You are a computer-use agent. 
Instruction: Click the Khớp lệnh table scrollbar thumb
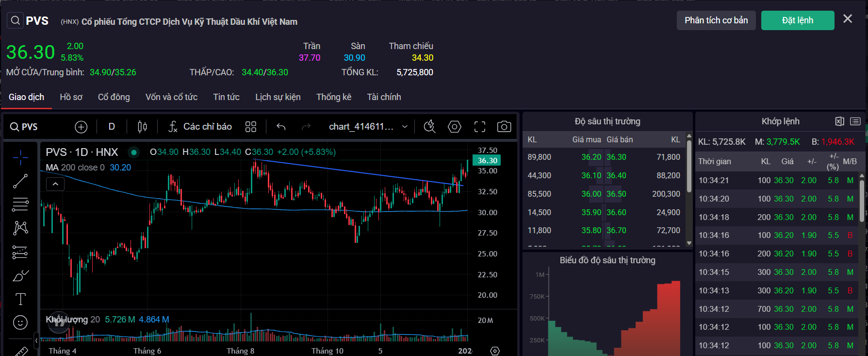coord(862,201)
